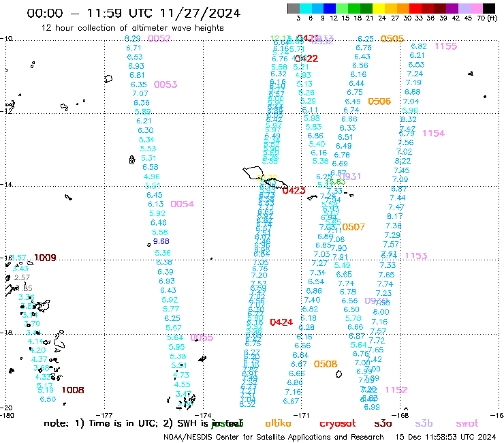
Task: Click the swot time label 0055
Action: pyautogui.click(x=202, y=337)
